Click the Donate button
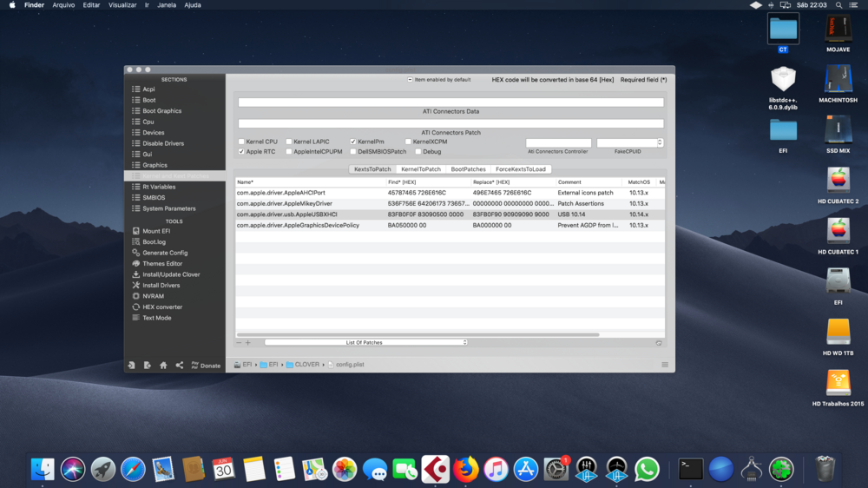Image resolution: width=868 pixels, height=488 pixels. point(206,366)
